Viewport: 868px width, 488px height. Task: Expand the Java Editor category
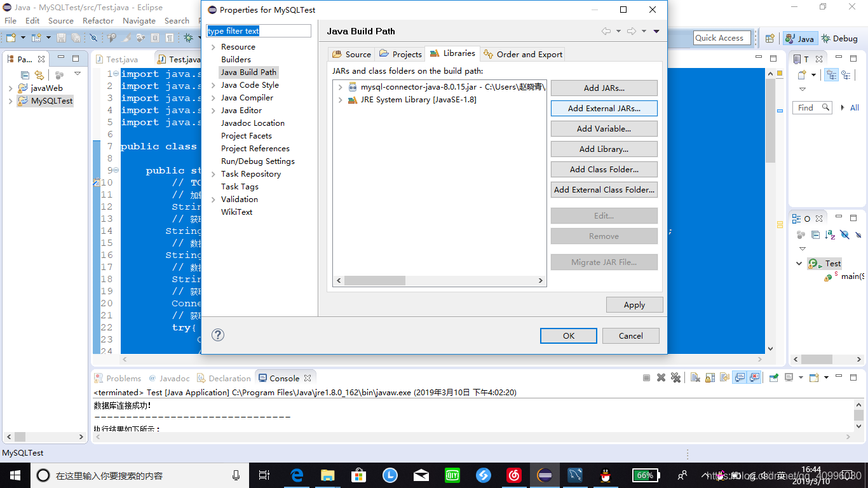coord(213,111)
